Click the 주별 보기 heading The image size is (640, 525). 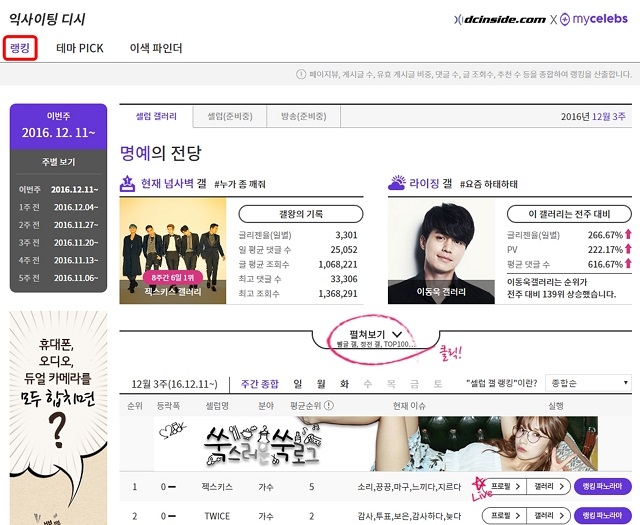point(58,162)
